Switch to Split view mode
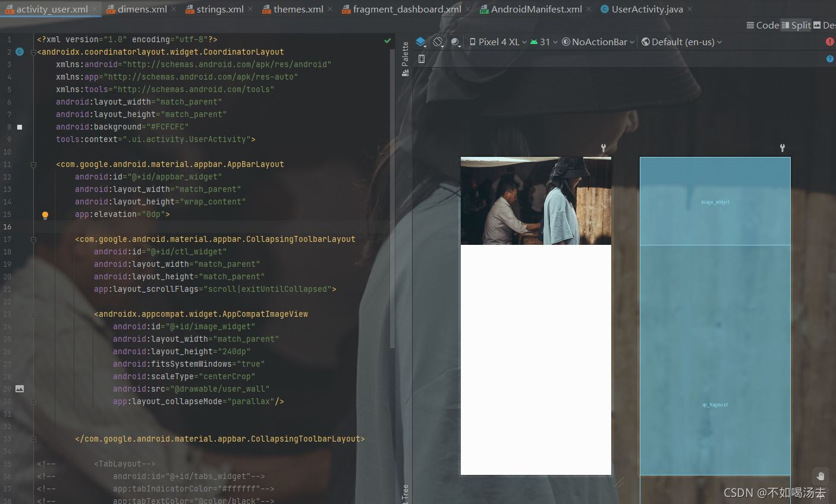Viewport: 836px width, 504px height. (x=796, y=25)
